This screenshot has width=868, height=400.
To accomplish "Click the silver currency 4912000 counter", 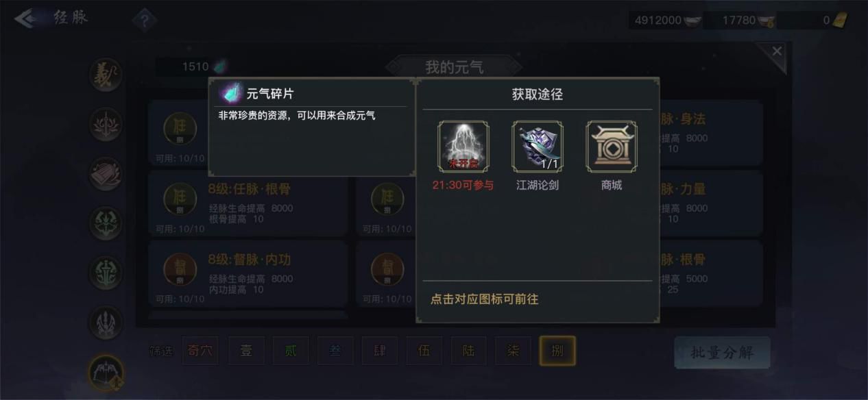I will pyautogui.click(x=664, y=21).
